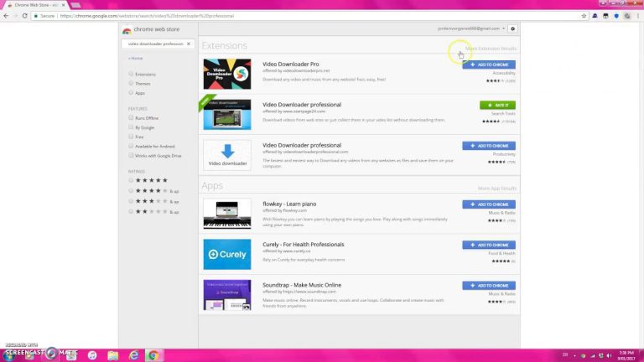Filter by five star rating
The image size is (644, 362).
(131, 180)
